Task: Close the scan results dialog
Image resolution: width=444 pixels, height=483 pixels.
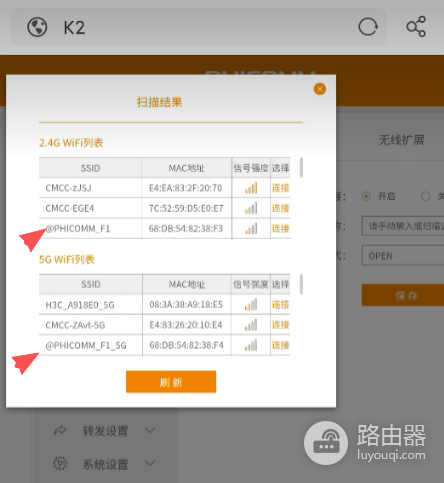Action: pos(320,89)
